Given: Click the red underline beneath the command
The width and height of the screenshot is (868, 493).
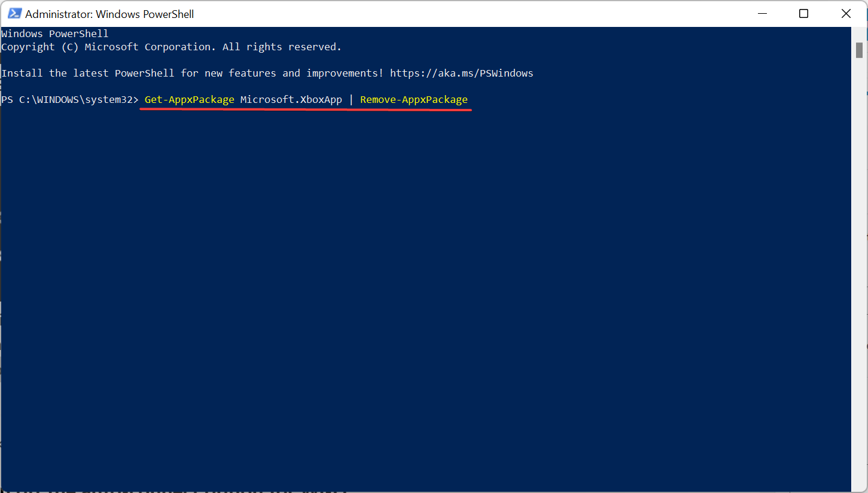Looking at the screenshot, I should [x=305, y=109].
